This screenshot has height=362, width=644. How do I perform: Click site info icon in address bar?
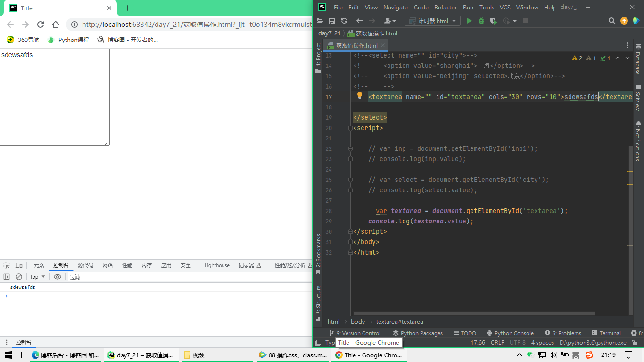(x=74, y=25)
